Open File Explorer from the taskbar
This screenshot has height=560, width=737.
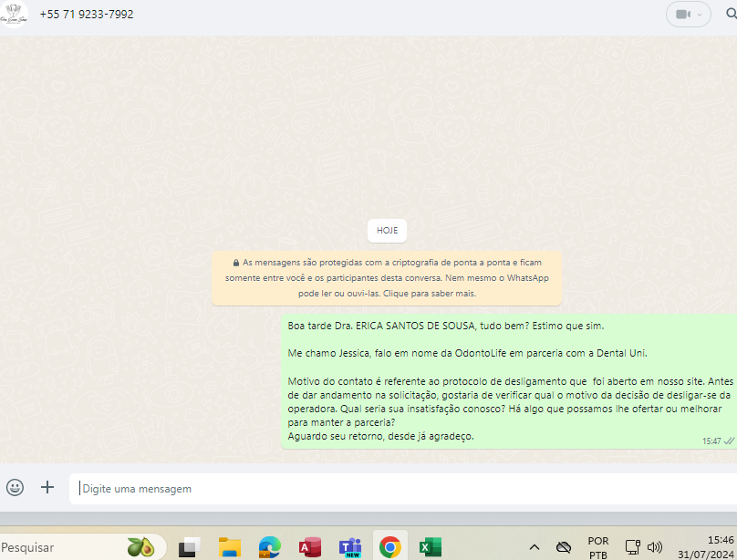tap(230, 547)
